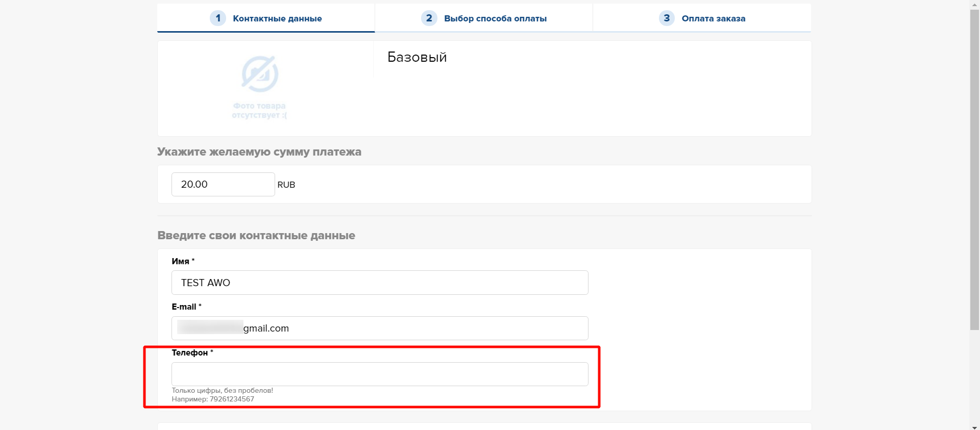Click the step 3 number circle
980x430 pixels.
(x=666, y=18)
